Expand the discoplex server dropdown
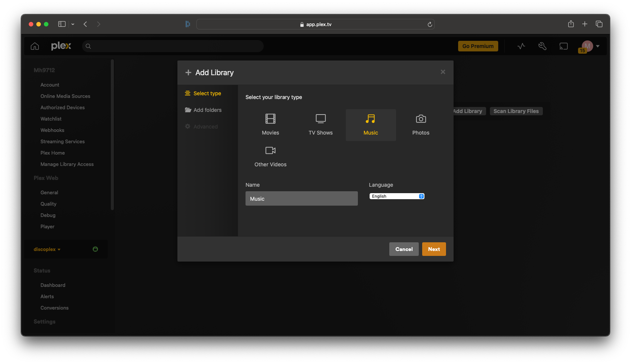Image resolution: width=631 pixels, height=364 pixels. click(47, 249)
